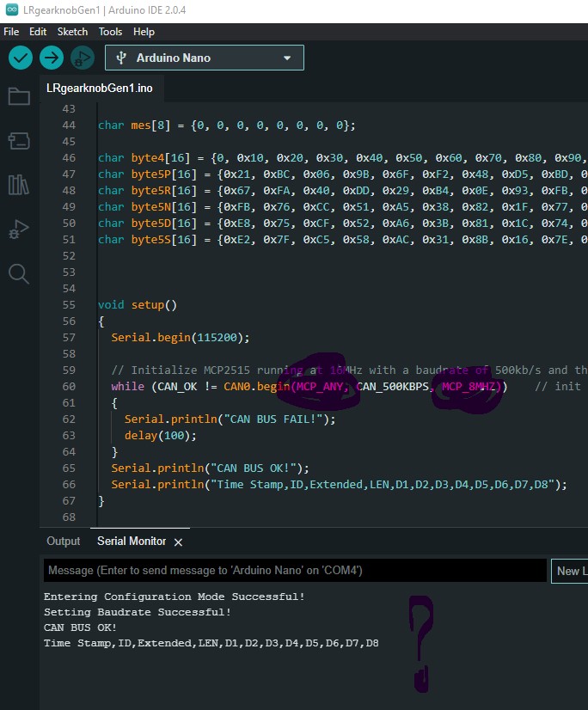Viewport: 588px width, 710px height.
Task: Open the Search magnifier sidebar icon
Action: click(x=18, y=274)
